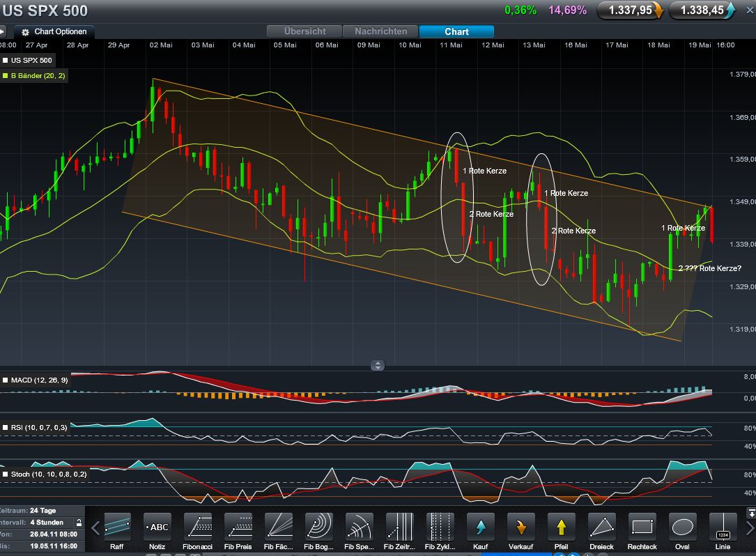The width and height of the screenshot is (756, 556).
Task: Click the 11 Mai date on time axis
Action: 451,45
